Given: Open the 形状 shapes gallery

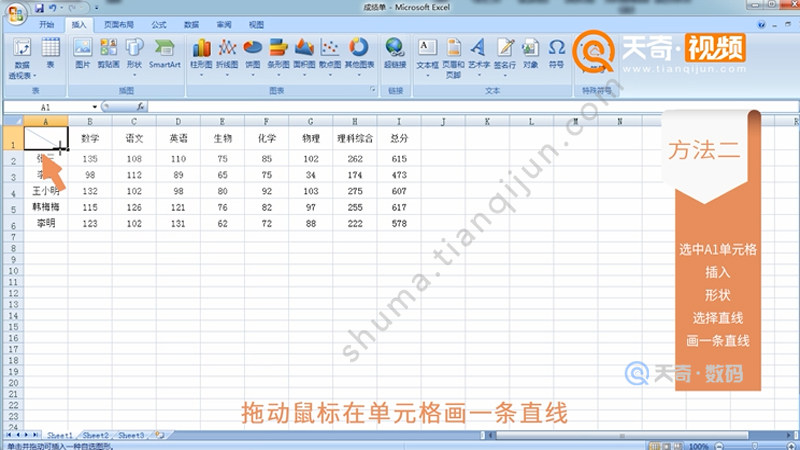Looking at the screenshot, I should click(134, 56).
